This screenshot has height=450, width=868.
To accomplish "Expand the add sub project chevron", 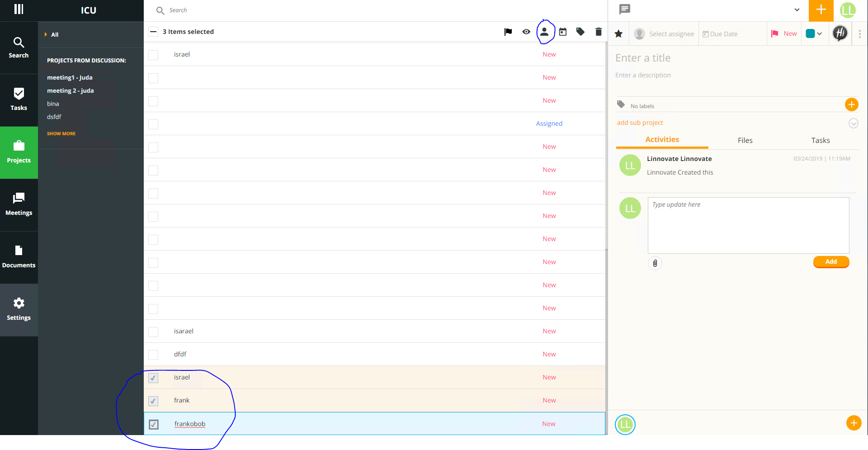I will click(x=854, y=123).
